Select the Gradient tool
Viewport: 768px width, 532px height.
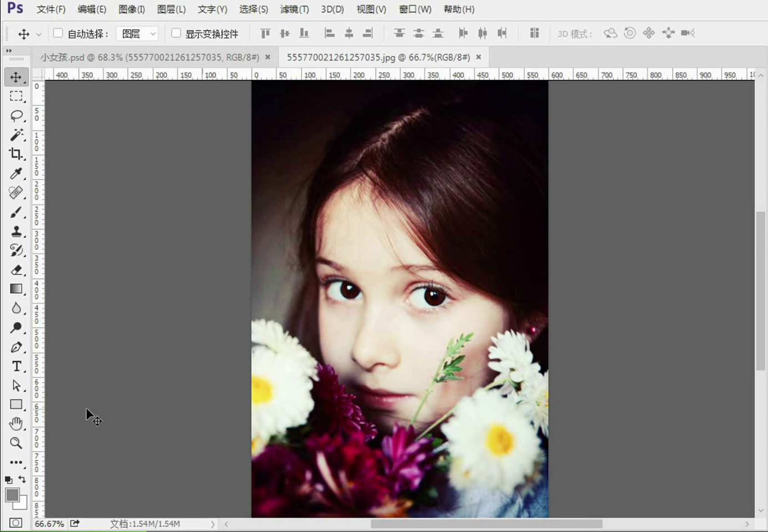point(16,288)
